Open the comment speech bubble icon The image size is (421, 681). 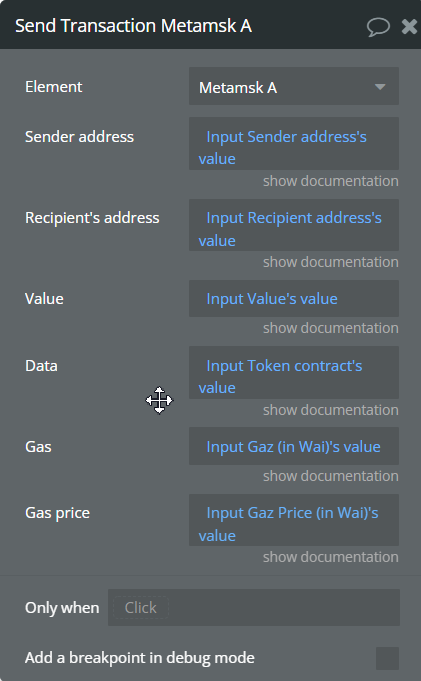click(x=378, y=26)
